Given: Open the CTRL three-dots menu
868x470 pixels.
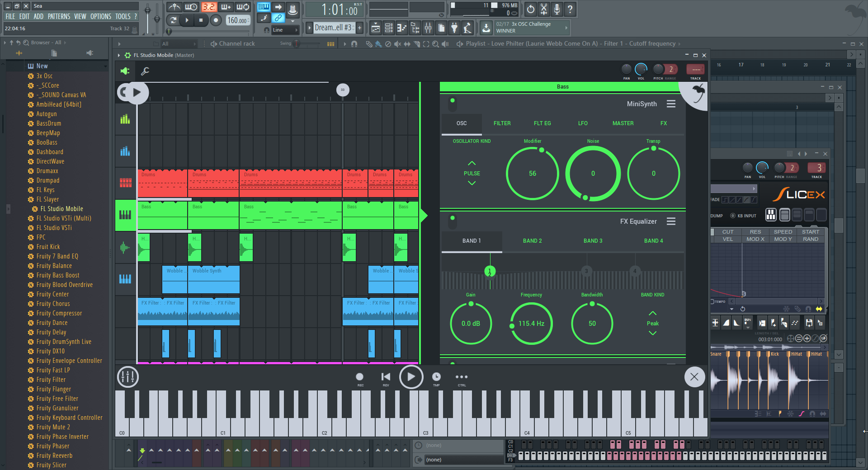Looking at the screenshot, I should coord(462,379).
